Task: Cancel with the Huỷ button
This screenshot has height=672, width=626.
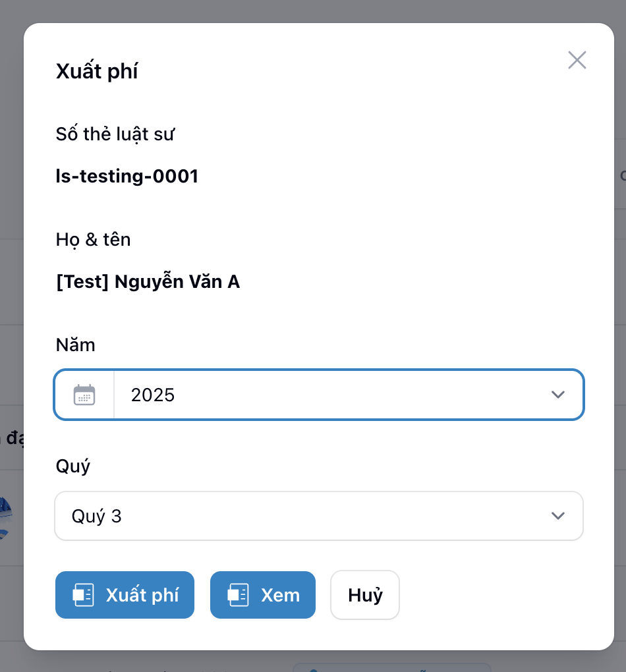Action: click(x=365, y=595)
